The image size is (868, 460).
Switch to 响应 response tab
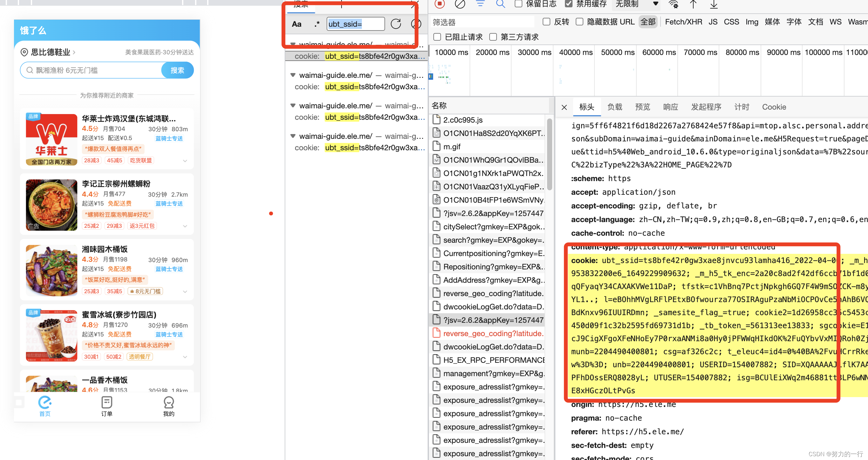671,107
